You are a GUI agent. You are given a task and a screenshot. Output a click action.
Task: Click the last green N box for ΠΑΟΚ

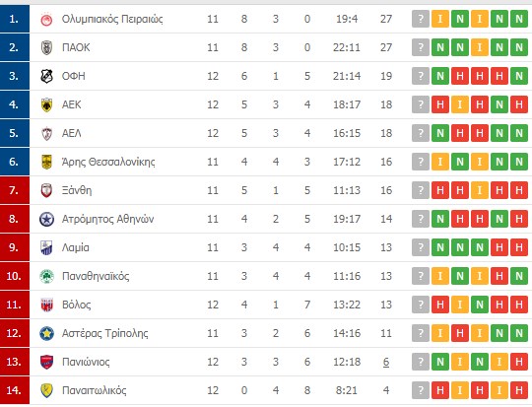click(519, 47)
